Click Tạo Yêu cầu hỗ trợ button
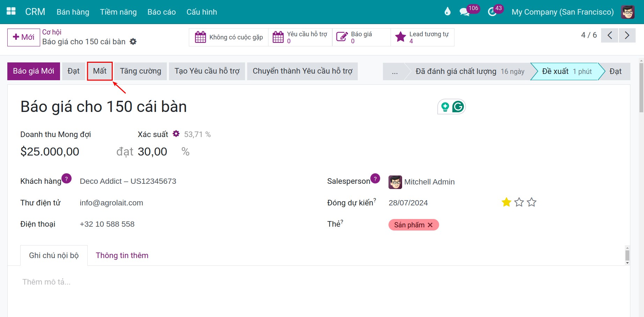 (x=207, y=71)
